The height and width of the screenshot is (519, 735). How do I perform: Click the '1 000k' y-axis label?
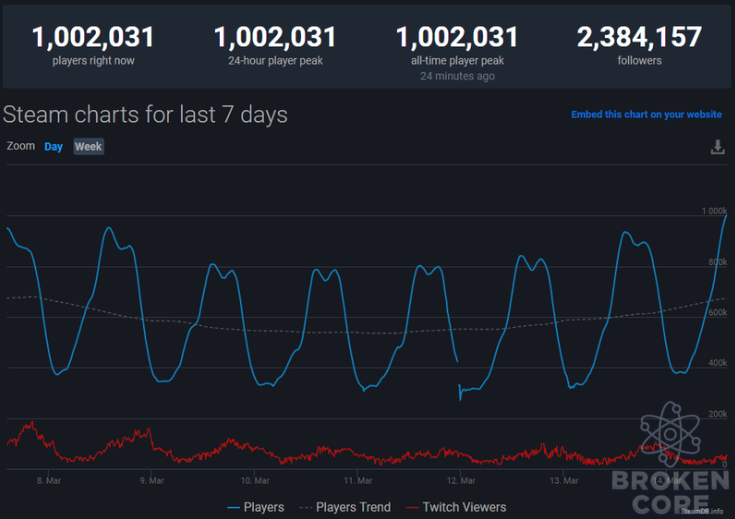point(714,211)
